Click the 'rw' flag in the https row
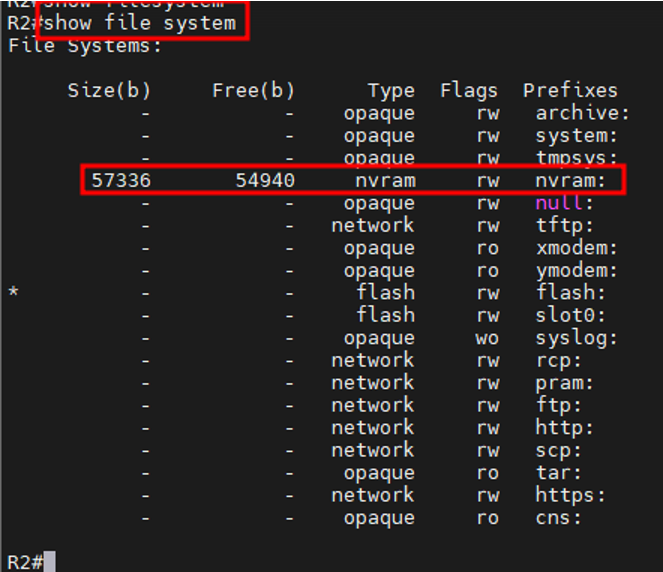This screenshot has height=572, width=663. 488,496
